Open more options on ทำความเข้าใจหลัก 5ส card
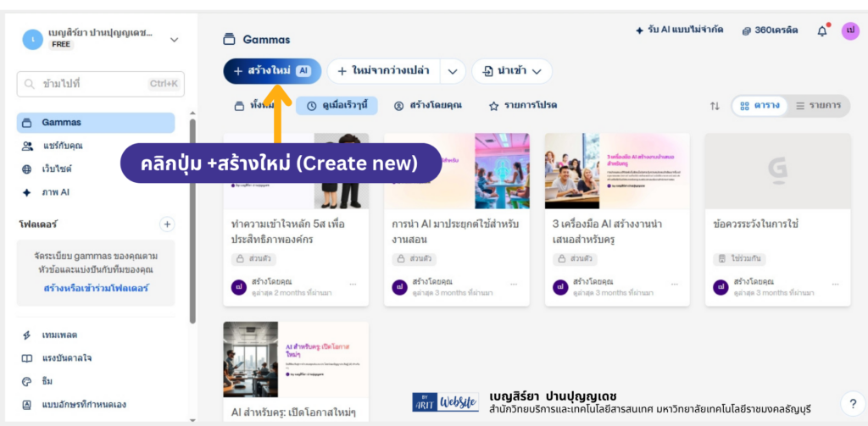 click(x=353, y=285)
